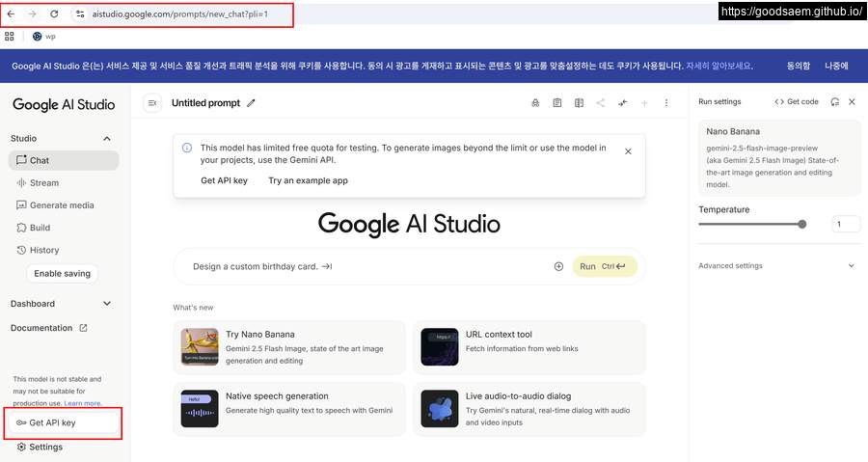
Task: Open the system instructions clipboard icon
Action: click(557, 103)
